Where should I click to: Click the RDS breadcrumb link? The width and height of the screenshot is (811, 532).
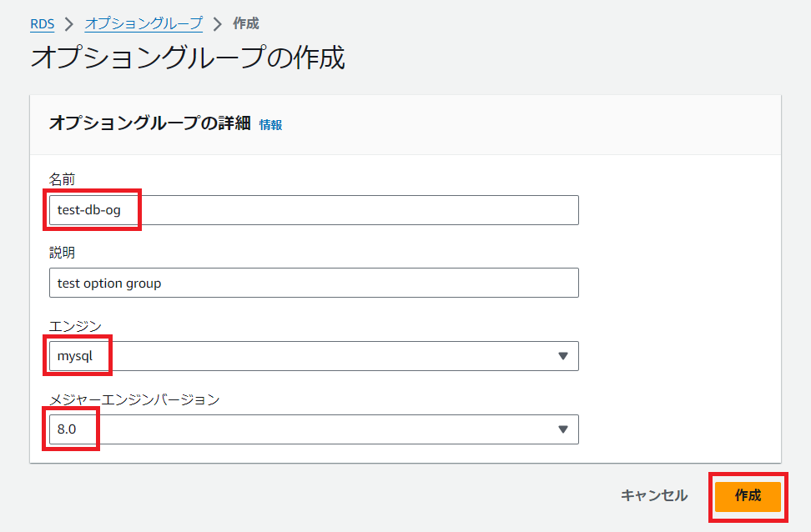click(42, 23)
